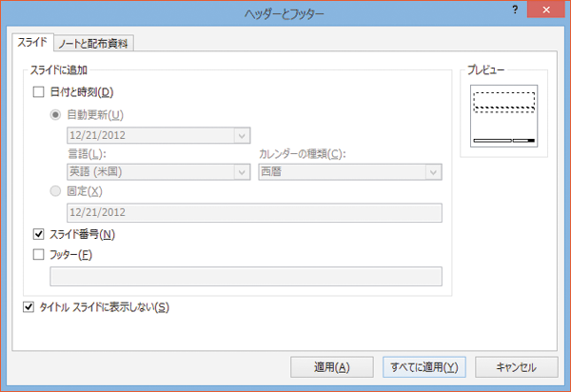Switch to the スライド tab
The image size is (571, 392).
point(32,42)
